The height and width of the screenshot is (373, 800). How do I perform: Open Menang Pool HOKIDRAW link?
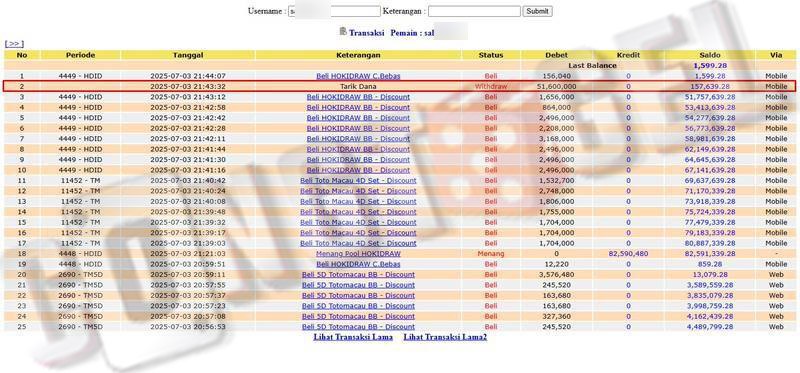pos(358,254)
